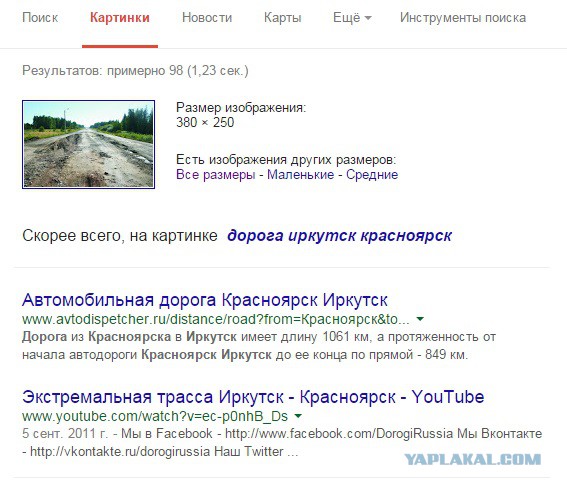Click the www.avtodispetcher.ru green URL text
The image size is (567, 489).
(216, 319)
